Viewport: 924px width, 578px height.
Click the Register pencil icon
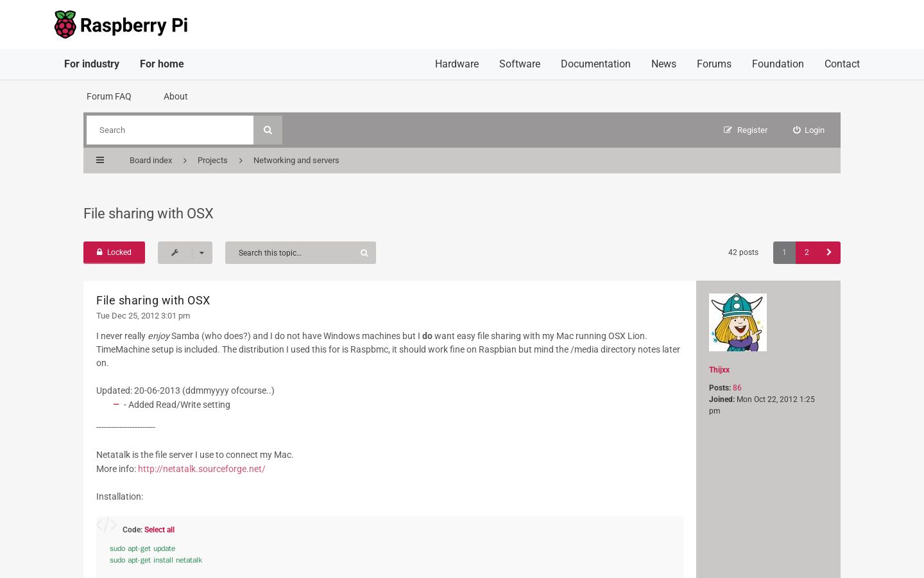[x=728, y=130]
